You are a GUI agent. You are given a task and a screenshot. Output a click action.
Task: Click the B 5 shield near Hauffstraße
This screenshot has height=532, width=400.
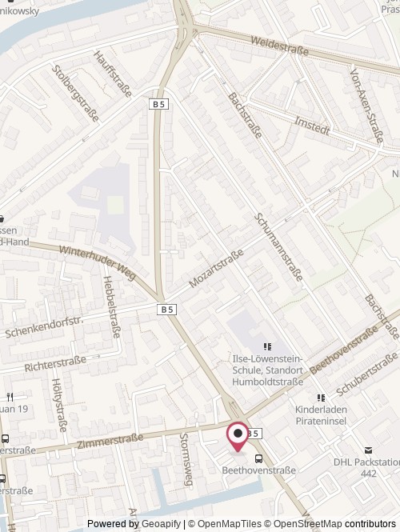pos(158,104)
